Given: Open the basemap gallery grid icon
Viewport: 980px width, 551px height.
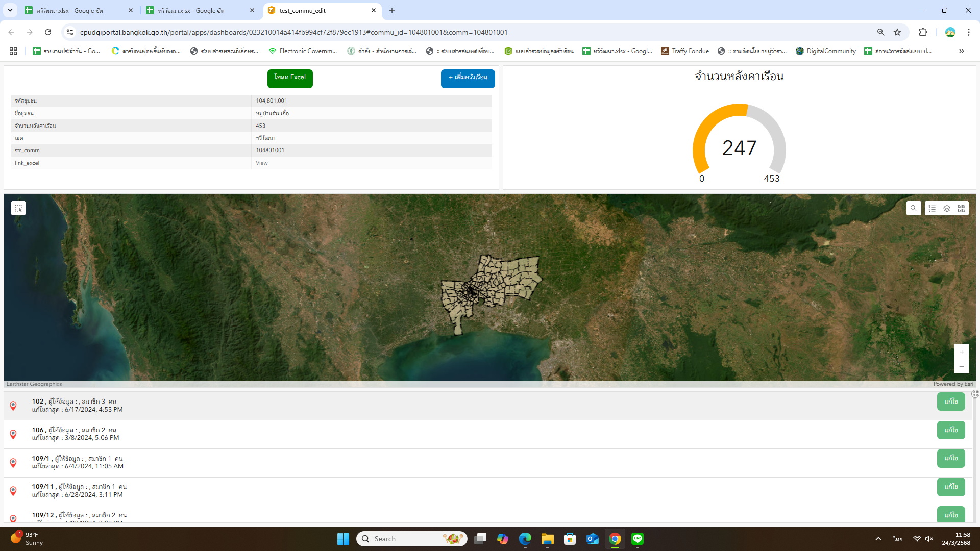Looking at the screenshot, I should point(962,208).
